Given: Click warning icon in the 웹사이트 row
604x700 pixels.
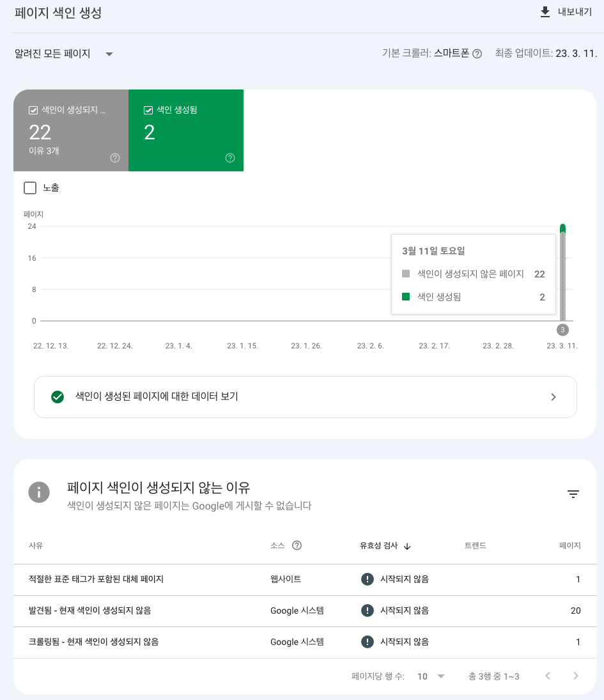Looking at the screenshot, I should 367,579.
